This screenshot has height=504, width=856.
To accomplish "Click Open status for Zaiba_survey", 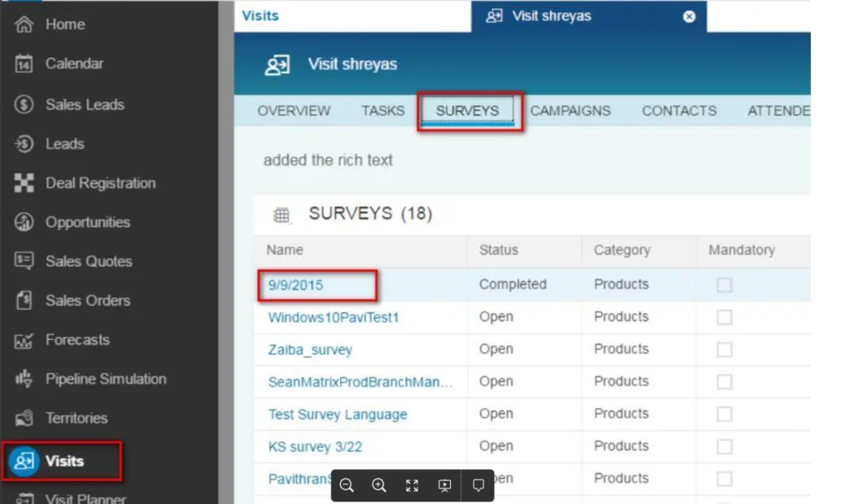I will 495,349.
